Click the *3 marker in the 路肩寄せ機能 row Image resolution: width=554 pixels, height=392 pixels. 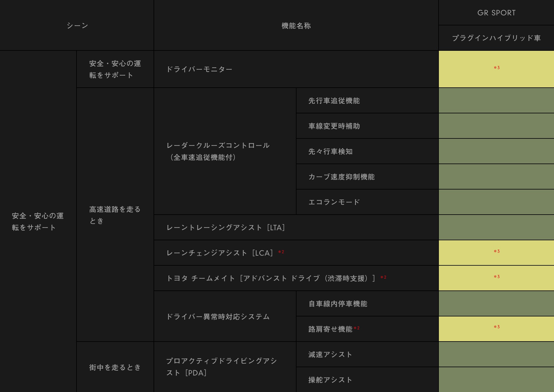click(x=497, y=327)
